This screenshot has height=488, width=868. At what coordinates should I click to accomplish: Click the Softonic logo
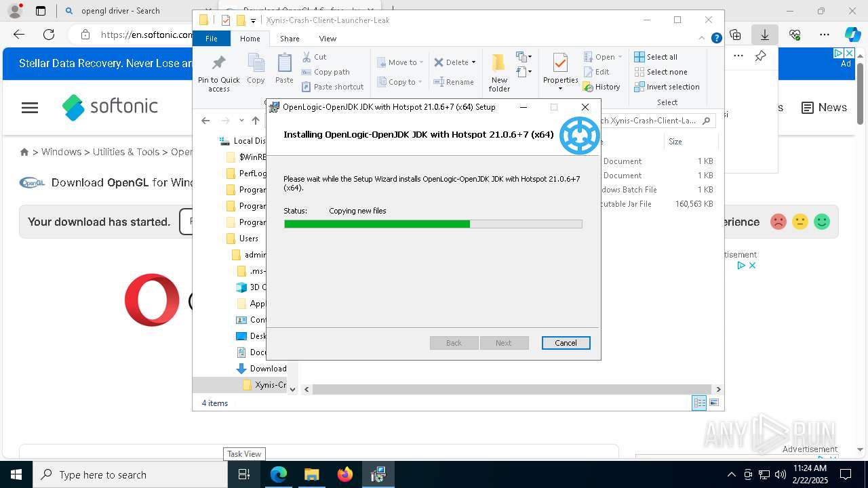pyautogui.click(x=110, y=107)
